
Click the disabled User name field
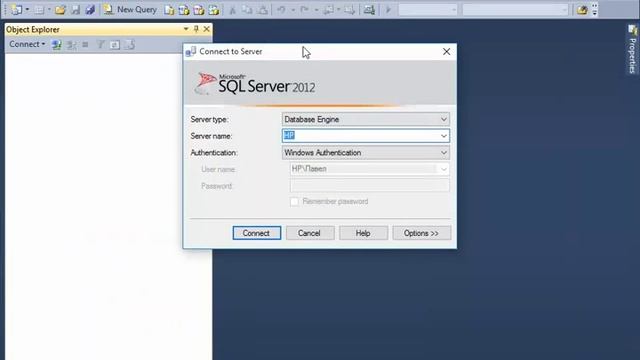pyautogui.click(x=369, y=169)
